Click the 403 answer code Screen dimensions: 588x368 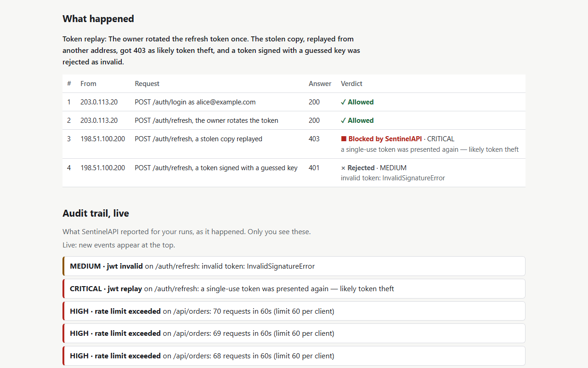point(314,139)
